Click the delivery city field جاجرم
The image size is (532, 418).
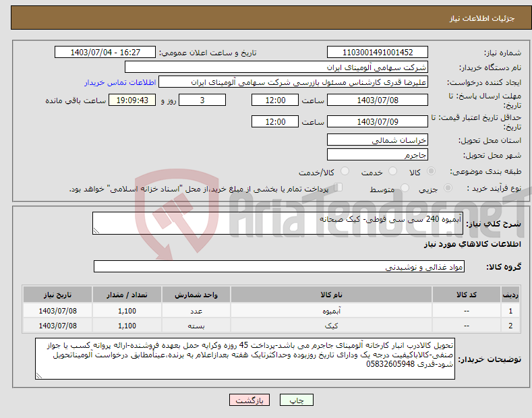[378, 154]
